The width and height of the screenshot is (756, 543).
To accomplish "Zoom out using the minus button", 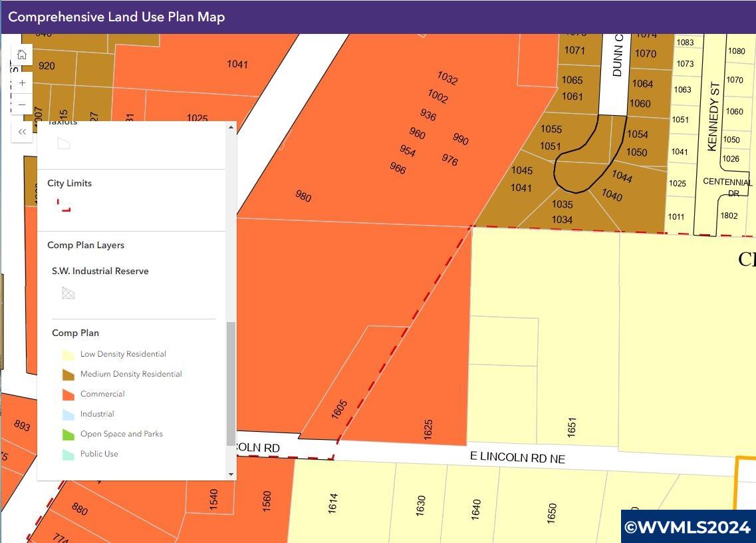I will 22,104.
